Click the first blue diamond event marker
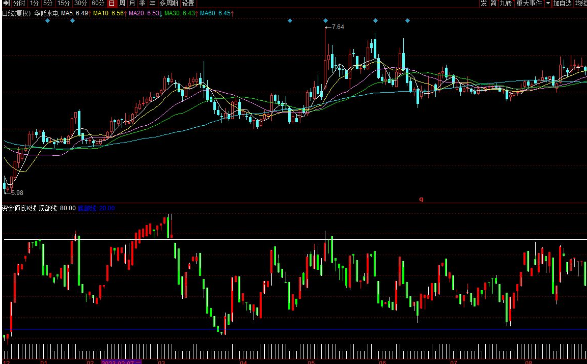 [47, 21]
